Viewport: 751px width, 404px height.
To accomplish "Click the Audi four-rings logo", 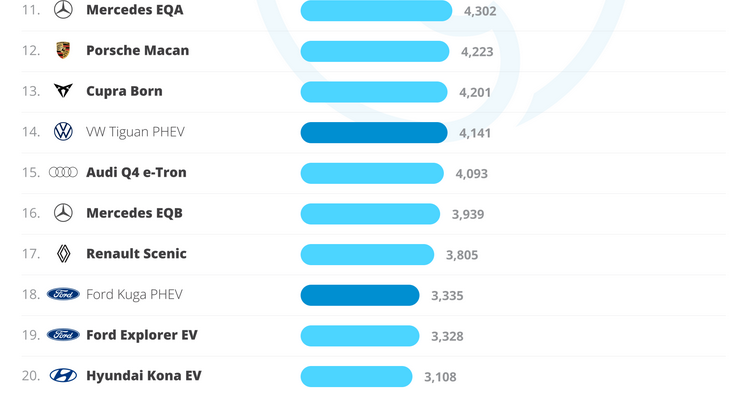I will (63, 172).
